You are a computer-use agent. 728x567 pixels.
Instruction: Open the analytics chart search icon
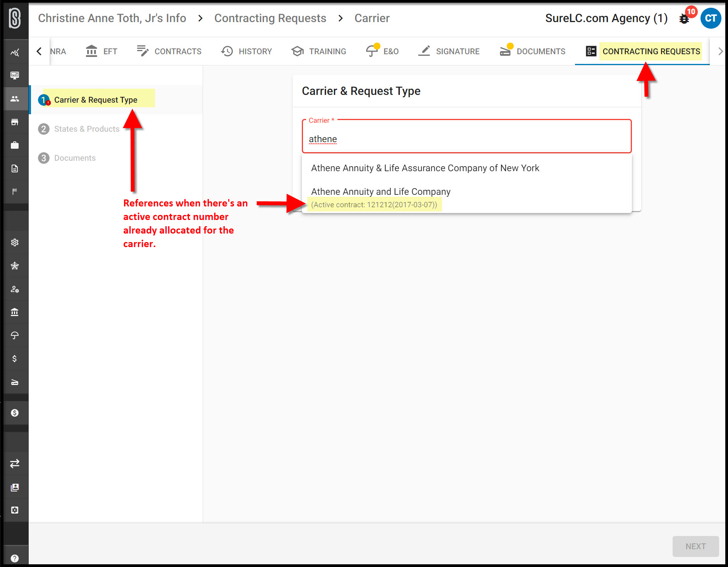[15, 52]
